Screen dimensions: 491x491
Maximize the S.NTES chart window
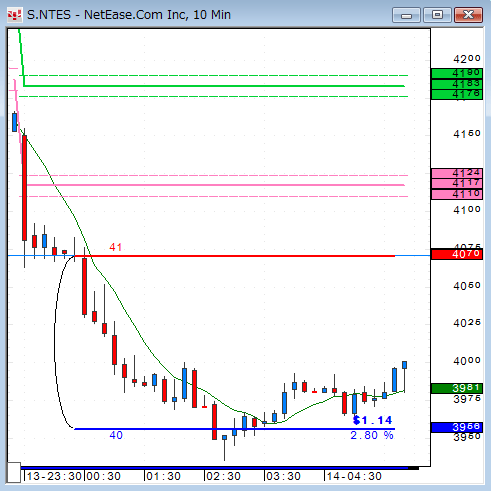coord(437,15)
